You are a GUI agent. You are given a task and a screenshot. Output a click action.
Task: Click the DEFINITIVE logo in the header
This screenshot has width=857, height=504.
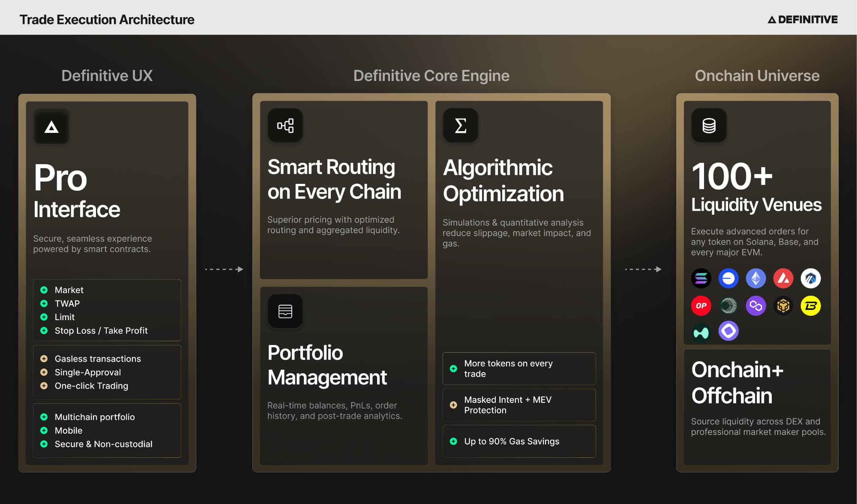point(803,20)
